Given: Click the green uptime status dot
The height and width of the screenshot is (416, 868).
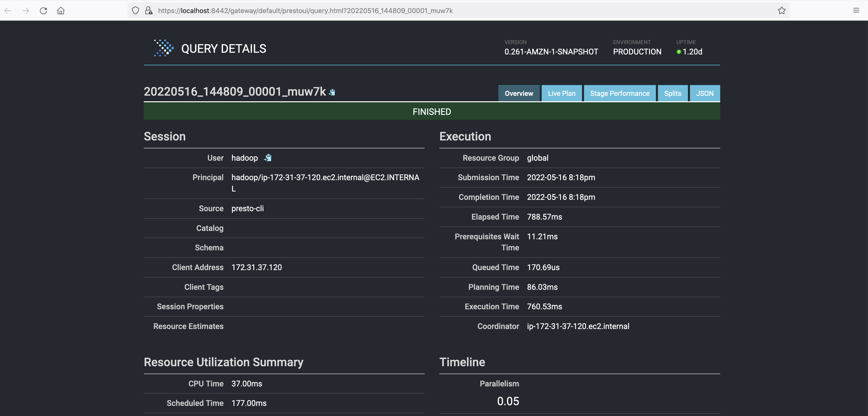Looking at the screenshot, I should 679,52.
